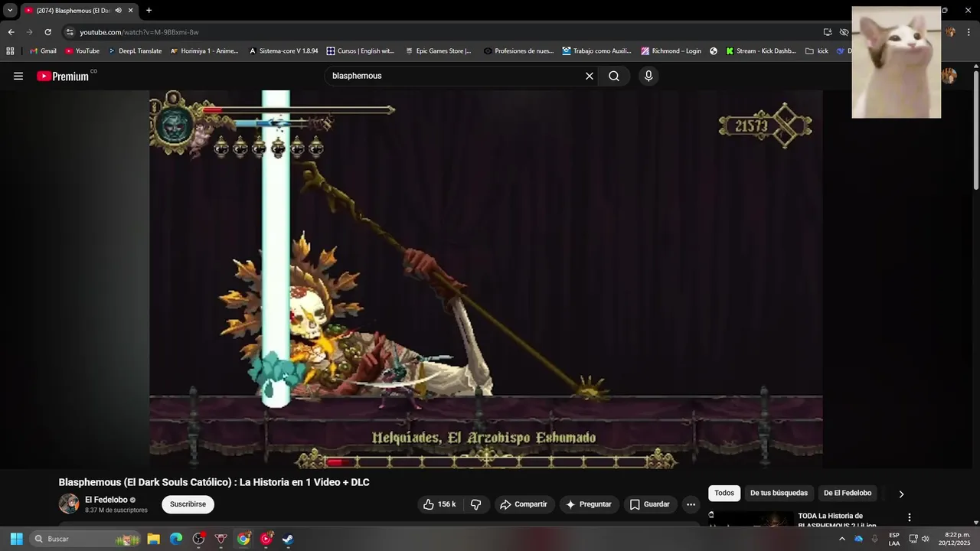Click the taskbar Buscar search box
Image resolution: width=980 pixels, height=551 pixels.
tap(86, 539)
